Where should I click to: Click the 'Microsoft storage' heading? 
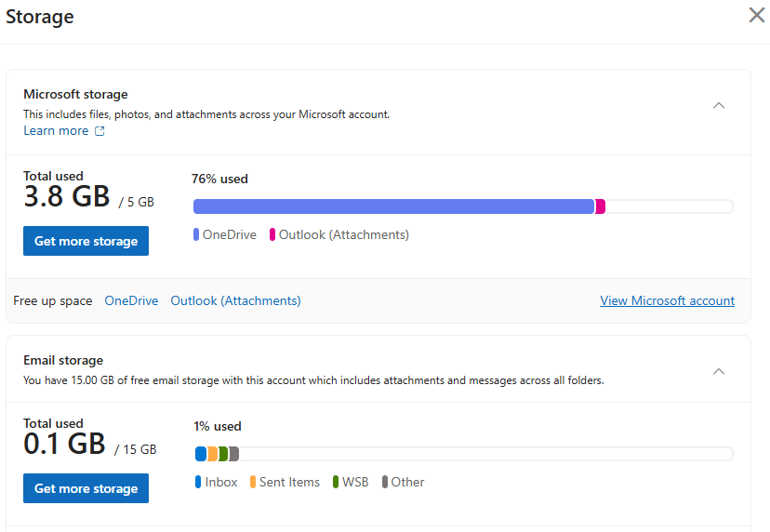pyautogui.click(x=75, y=94)
